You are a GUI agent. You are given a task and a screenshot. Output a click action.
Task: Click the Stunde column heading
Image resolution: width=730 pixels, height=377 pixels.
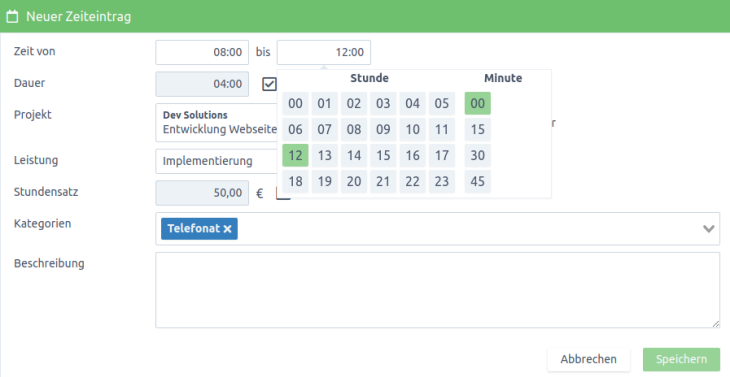[369, 78]
